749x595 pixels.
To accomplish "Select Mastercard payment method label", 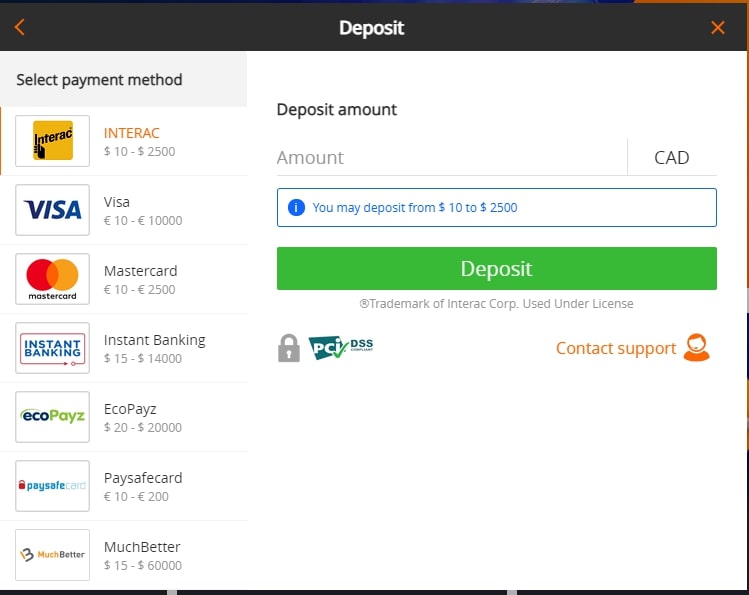I will coord(140,271).
